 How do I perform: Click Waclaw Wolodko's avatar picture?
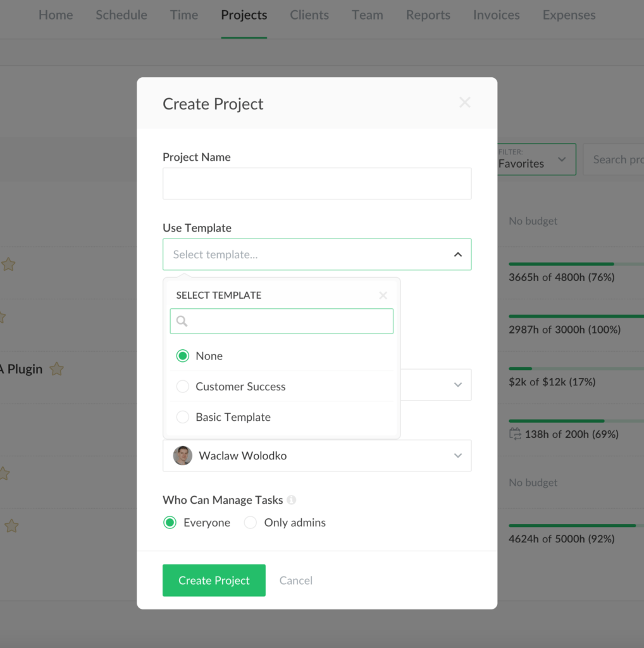click(x=182, y=456)
